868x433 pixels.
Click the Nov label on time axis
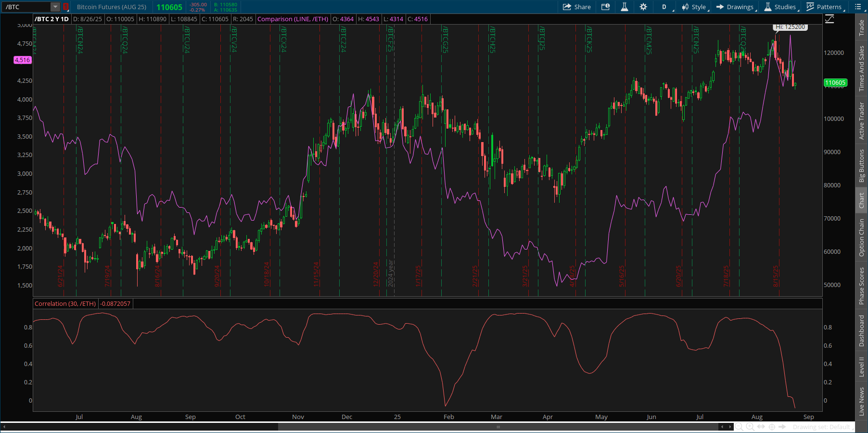[298, 417]
